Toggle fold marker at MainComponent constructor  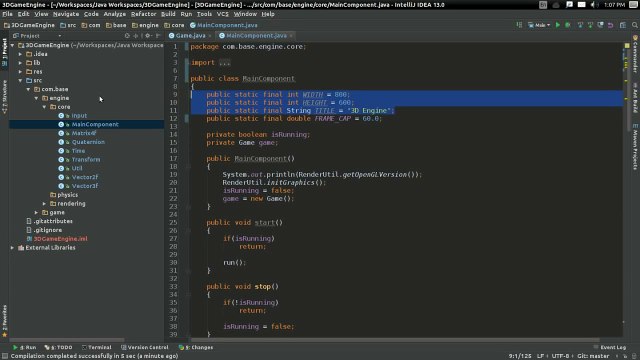click(188, 167)
